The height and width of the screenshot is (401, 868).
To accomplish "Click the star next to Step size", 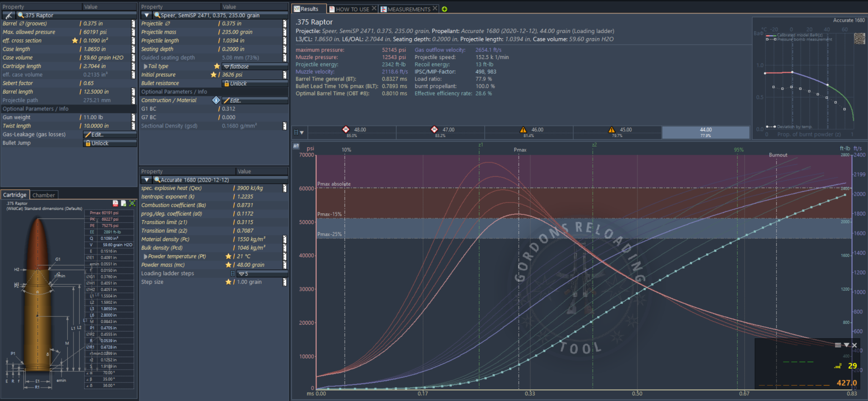I will (x=228, y=282).
